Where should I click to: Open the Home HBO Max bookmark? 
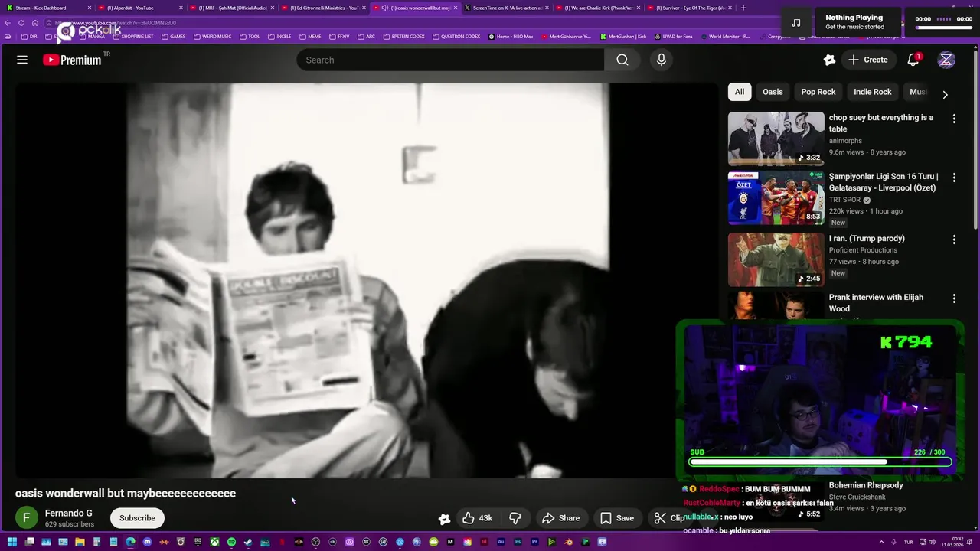[x=510, y=36]
